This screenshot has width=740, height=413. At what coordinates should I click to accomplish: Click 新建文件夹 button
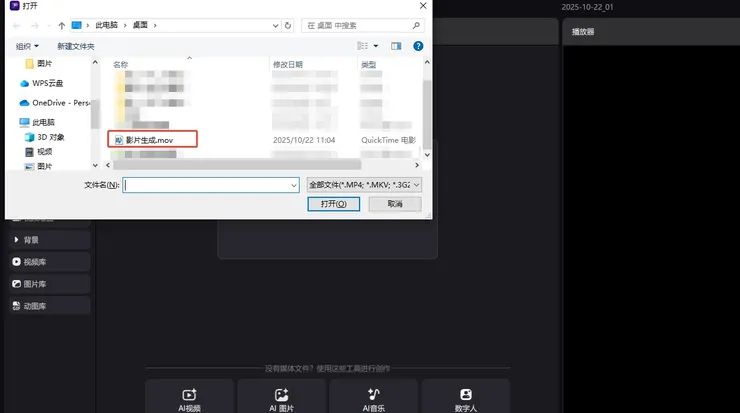(76, 46)
